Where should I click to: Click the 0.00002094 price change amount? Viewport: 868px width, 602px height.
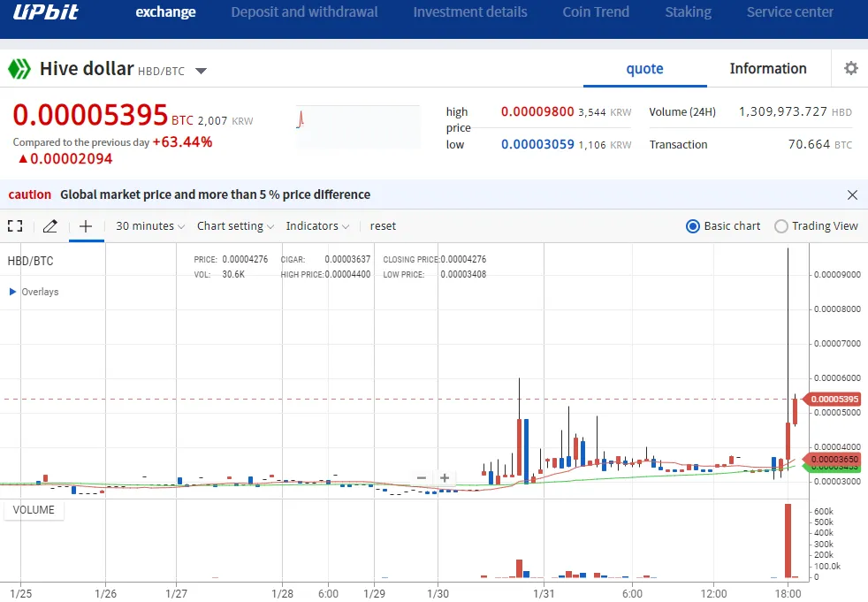pyautogui.click(x=71, y=159)
